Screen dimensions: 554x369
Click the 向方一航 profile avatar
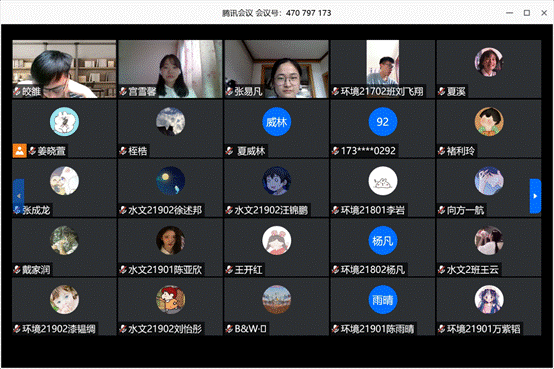point(489,181)
